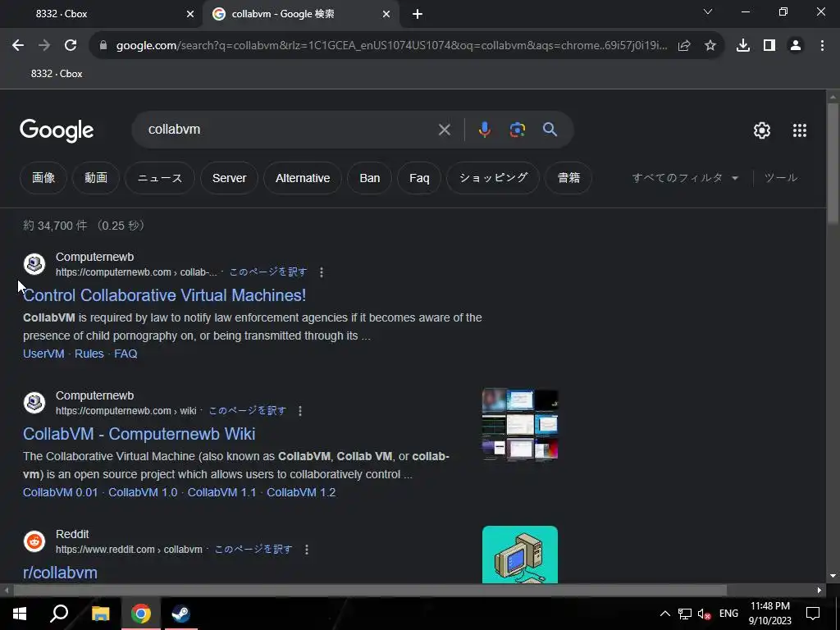Viewport: 840px width, 630px height.
Task: Click the collabvm search input field
Action: point(290,130)
